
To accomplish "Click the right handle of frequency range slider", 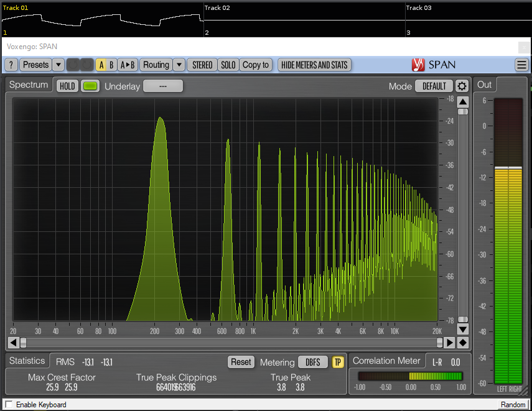I will click(439, 343).
